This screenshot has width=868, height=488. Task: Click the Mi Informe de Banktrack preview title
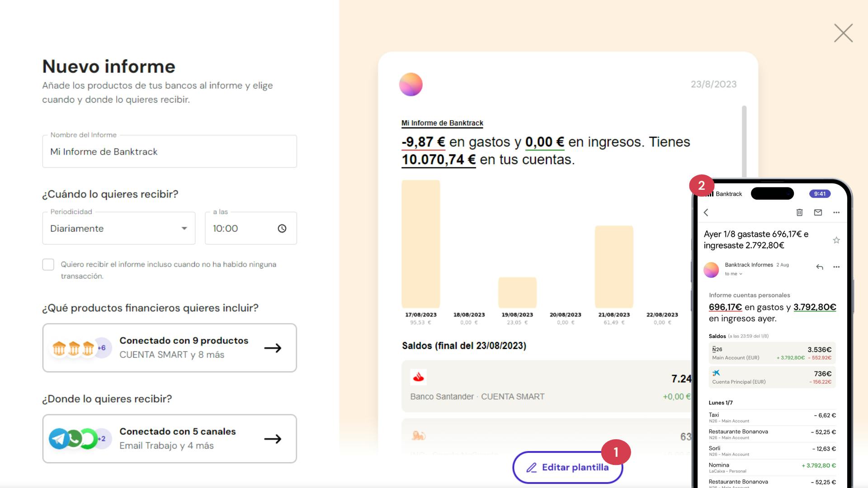[x=442, y=123]
